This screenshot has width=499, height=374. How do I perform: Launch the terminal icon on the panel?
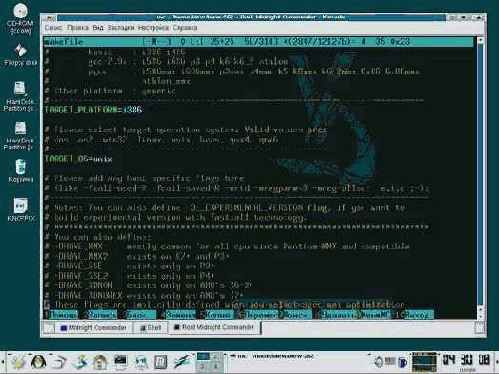tap(120, 362)
